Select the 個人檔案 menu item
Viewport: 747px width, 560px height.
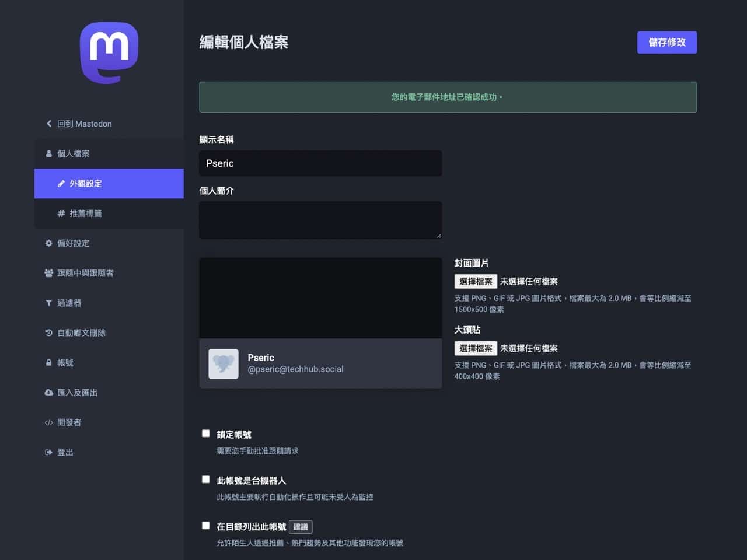[x=109, y=154]
